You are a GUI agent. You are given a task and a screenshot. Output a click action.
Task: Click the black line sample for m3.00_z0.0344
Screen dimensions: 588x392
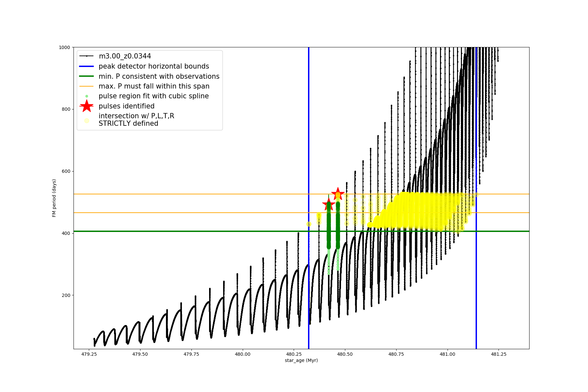coord(87,56)
